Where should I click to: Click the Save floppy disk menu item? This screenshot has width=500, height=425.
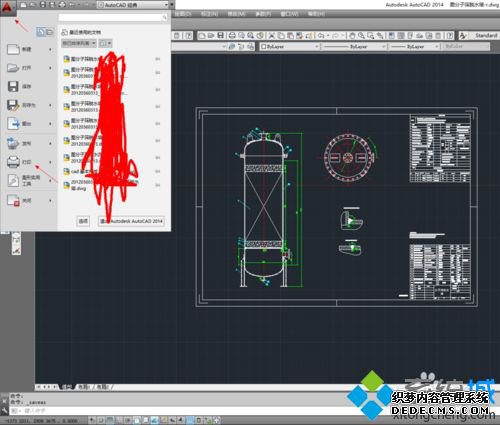(x=29, y=87)
